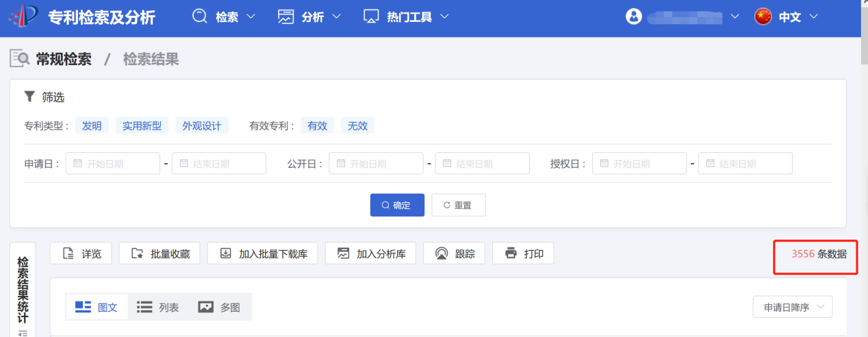Open the 检索结果统计 side panel
Image resolution: width=868 pixels, height=337 pixels.
[23, 291]
